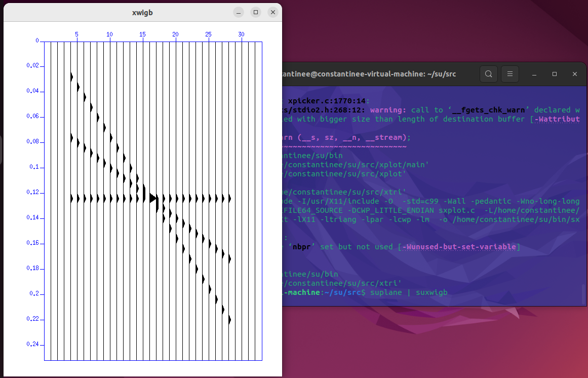This screenshot has height=378, width=588.
Task: Click time axis label 0.2
Action: point(34,293)
